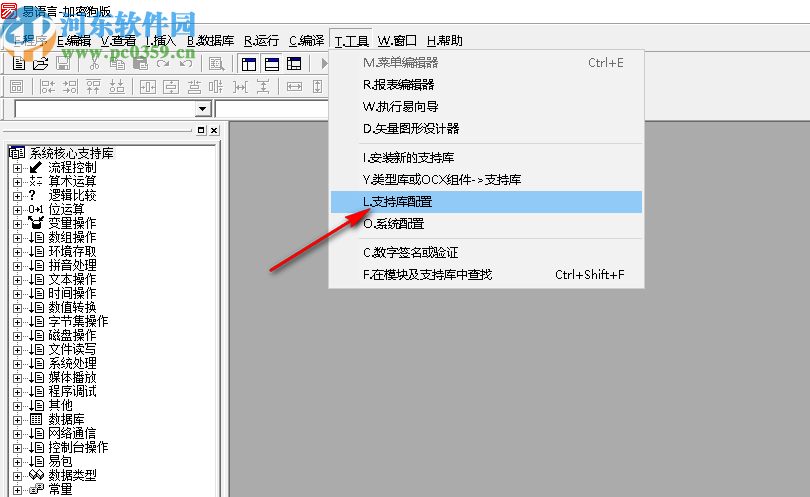This screenshot has width=810, height=497.
Task: Toggle the left-pane layout view button
Action: 249,64
